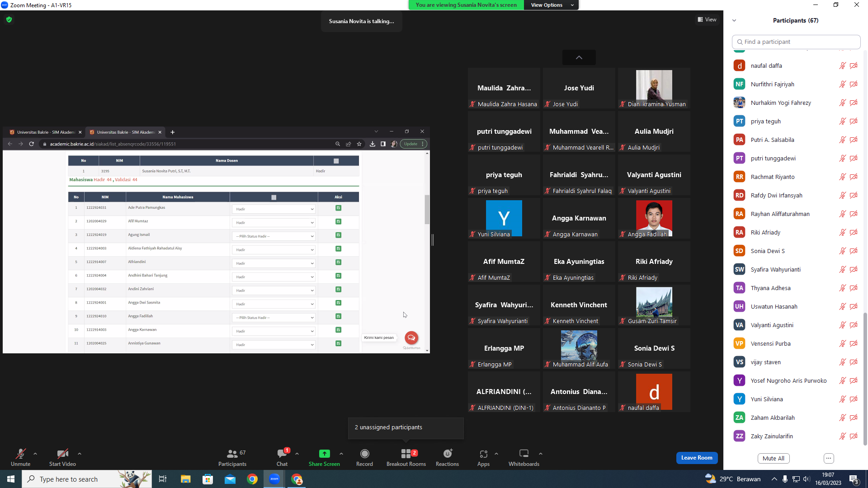Open the notification center icon

click(854, 479)
